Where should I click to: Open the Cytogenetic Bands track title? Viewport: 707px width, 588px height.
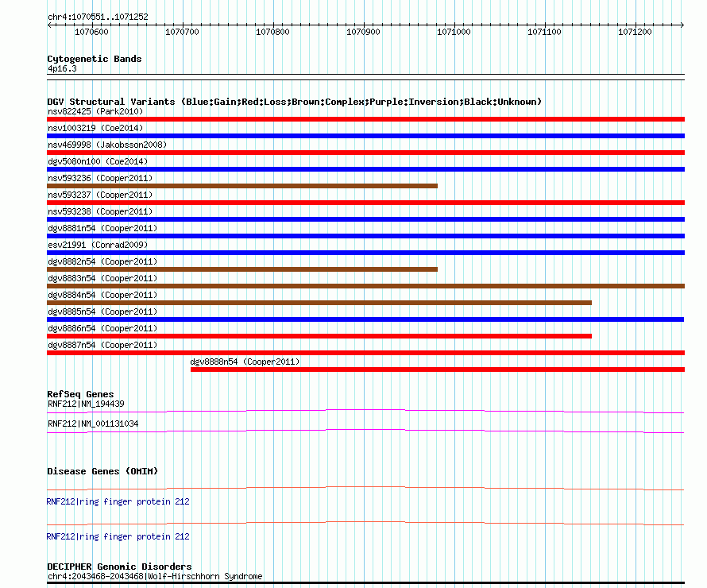95,59
